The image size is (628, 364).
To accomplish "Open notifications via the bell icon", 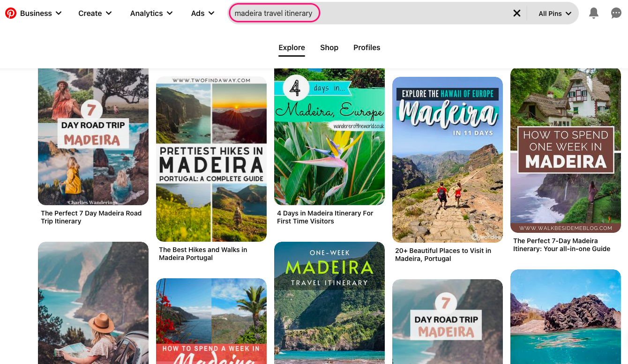I will [593, 13].
